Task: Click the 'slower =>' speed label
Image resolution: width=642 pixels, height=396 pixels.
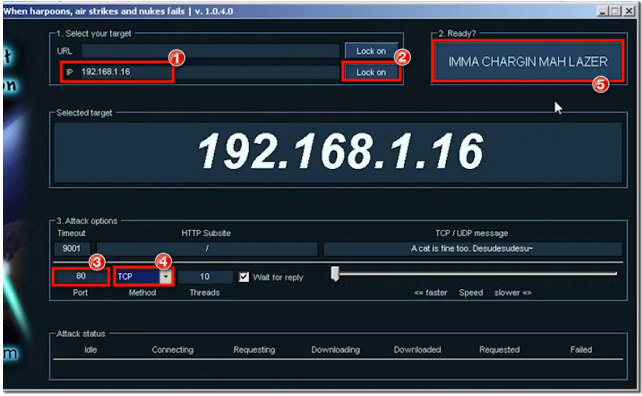Action: [x=513, y=293]
